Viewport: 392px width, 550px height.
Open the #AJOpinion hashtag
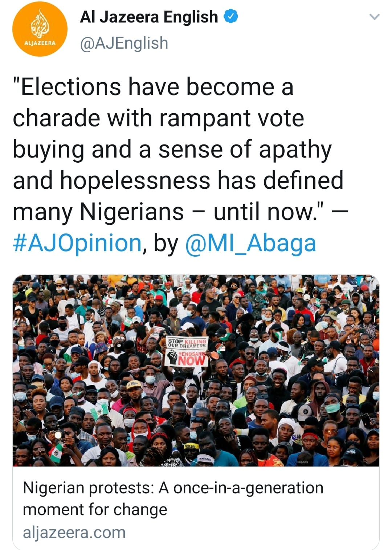77,243
